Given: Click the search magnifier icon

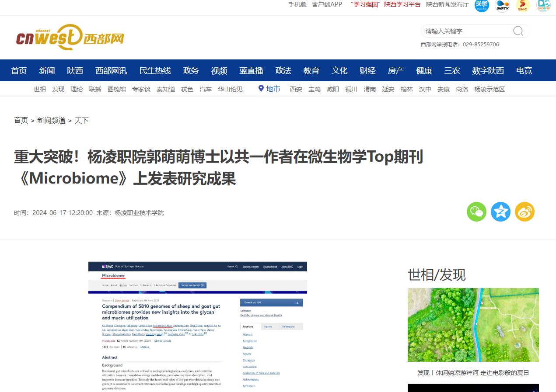Looking at the screenshot, I should (518, 31).
